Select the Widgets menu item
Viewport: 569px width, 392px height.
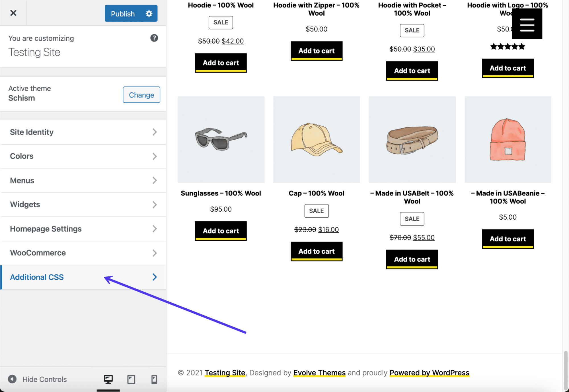(x=83, y=204)
